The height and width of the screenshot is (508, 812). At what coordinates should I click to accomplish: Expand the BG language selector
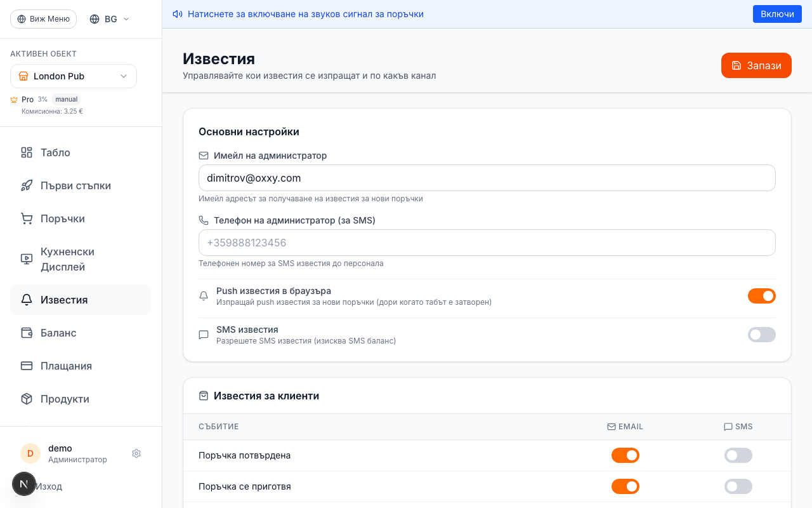pos(108,18)
